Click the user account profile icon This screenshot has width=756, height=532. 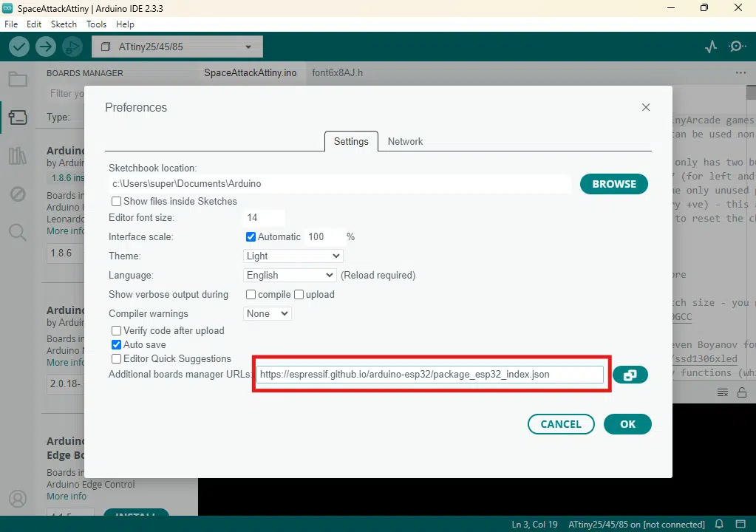tap(18, 499)
